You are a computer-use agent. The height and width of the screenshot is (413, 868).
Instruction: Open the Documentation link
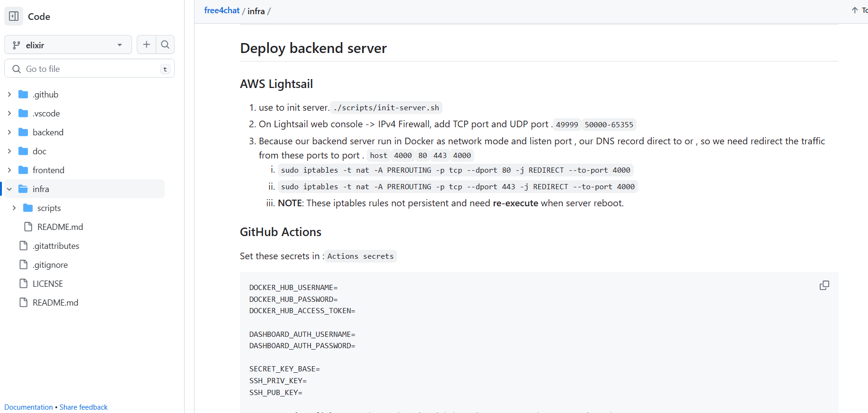28,407
